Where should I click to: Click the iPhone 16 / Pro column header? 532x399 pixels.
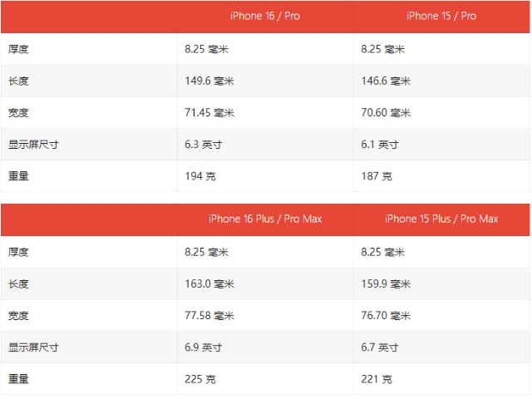(265, 16)
